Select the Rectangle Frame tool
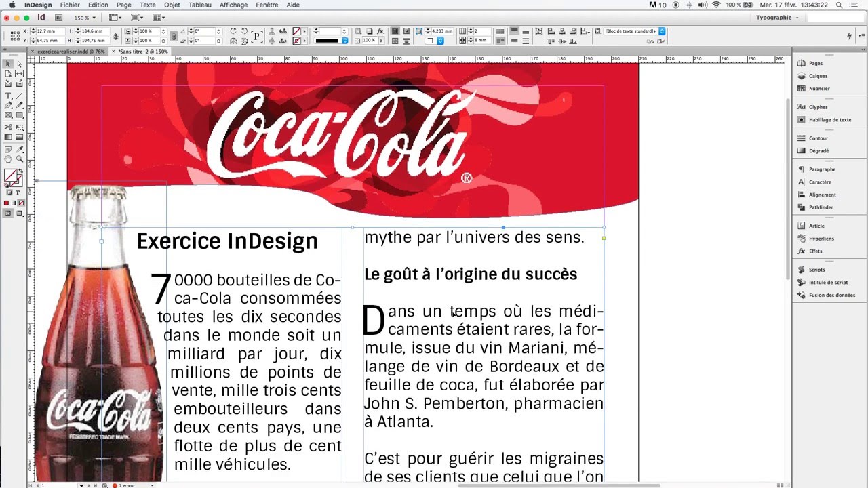868x488 pixels. pos(8,115)
